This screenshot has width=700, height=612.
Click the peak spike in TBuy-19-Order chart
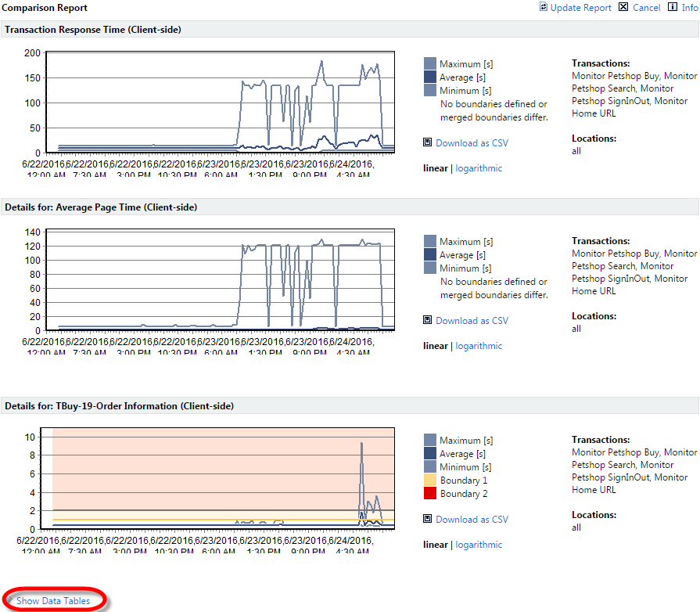tap(361, 444)
